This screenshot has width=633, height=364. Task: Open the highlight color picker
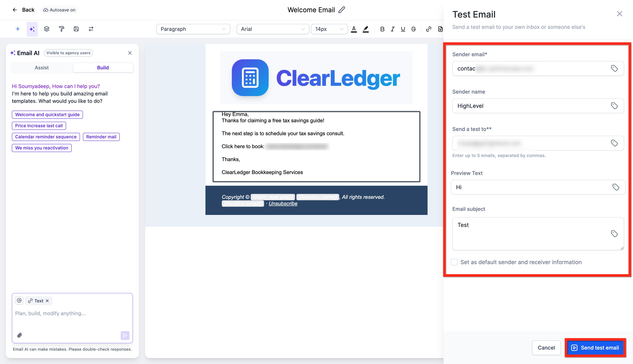point(366,29)
